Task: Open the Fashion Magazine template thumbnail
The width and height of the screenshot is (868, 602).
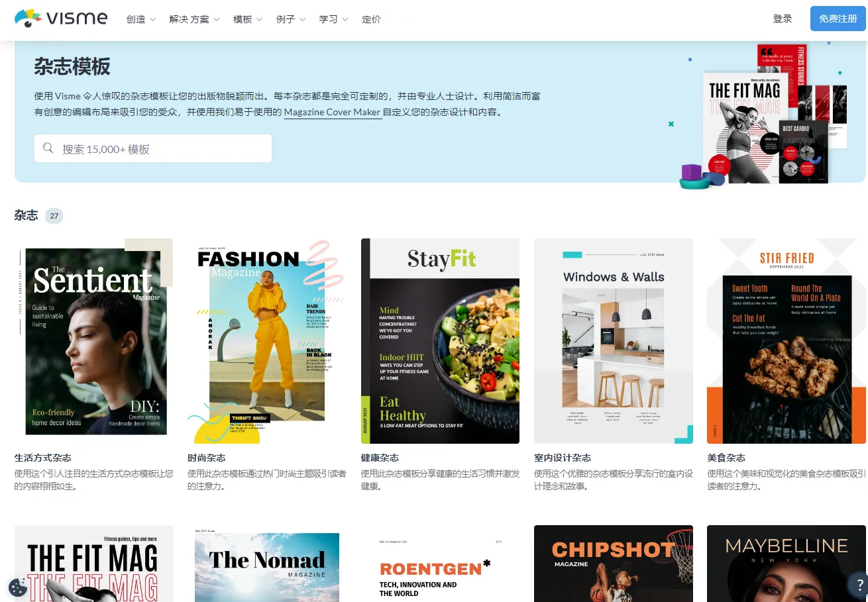Action: (x=267, y=341)
